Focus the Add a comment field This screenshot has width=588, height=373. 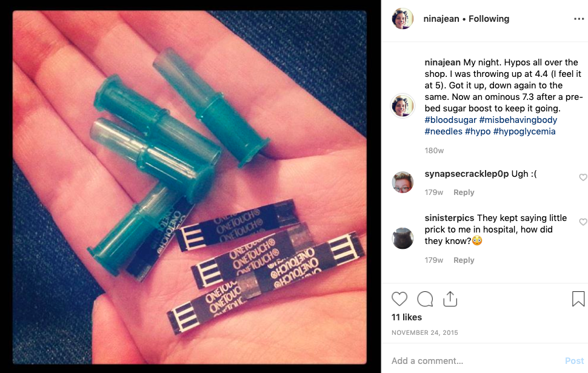[x=476, y=361]
